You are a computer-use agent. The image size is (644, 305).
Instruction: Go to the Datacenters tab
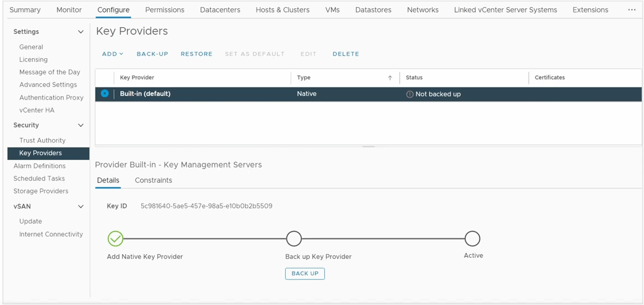click(x=220, y=10)
